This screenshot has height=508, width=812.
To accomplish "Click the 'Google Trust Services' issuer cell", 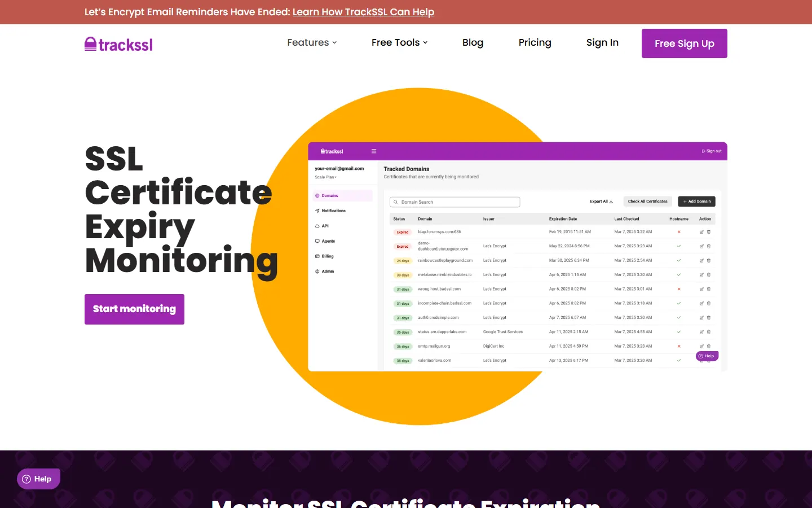I will (503, 332).
